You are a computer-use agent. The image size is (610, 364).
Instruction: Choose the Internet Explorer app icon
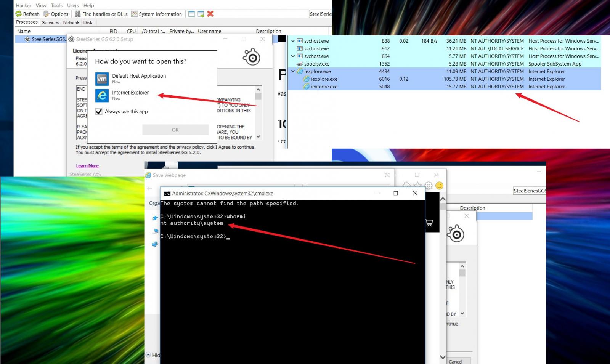click(x=102, y=95)
